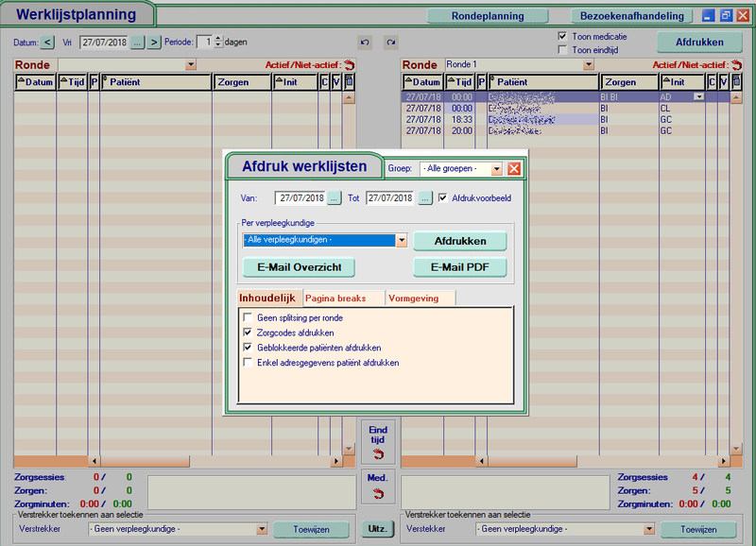Viewport: 756px width, 546px height.
Task: Toggle Actief/Niet-actief icon in left Ronde panel
Action: tap(349, 65)
